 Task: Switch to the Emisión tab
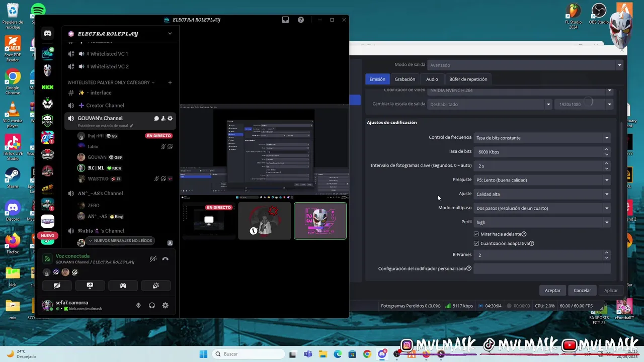(x=377, y=79)
